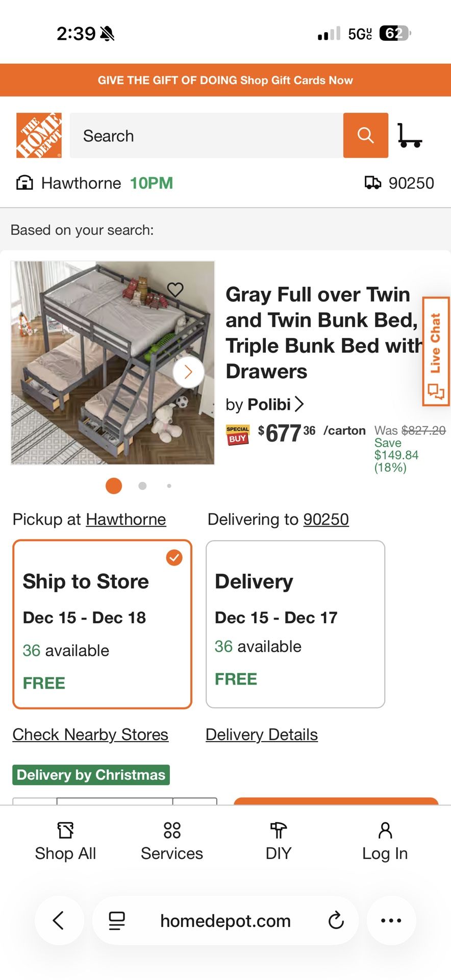This screenshot has width=451, height=980.
Task: Open Shop Gift Cards Now banner
Action: coord(225,80)
